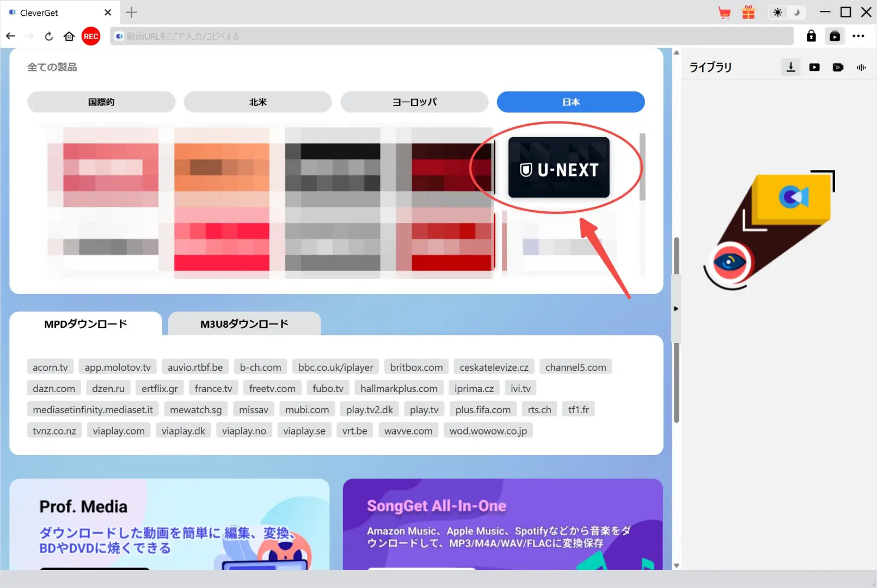Open the hallmarkplus.com site tag

(x=398, y=388)
